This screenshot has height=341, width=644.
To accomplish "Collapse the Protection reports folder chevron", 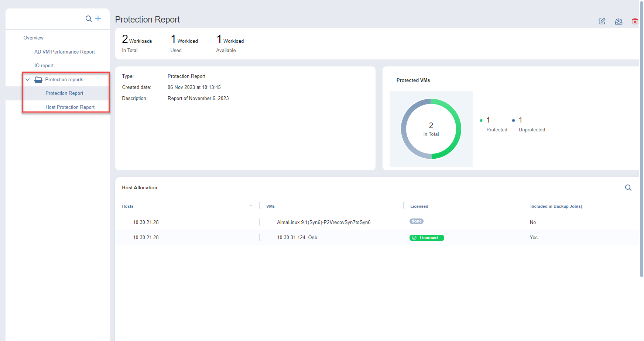I will coord(27,80).
